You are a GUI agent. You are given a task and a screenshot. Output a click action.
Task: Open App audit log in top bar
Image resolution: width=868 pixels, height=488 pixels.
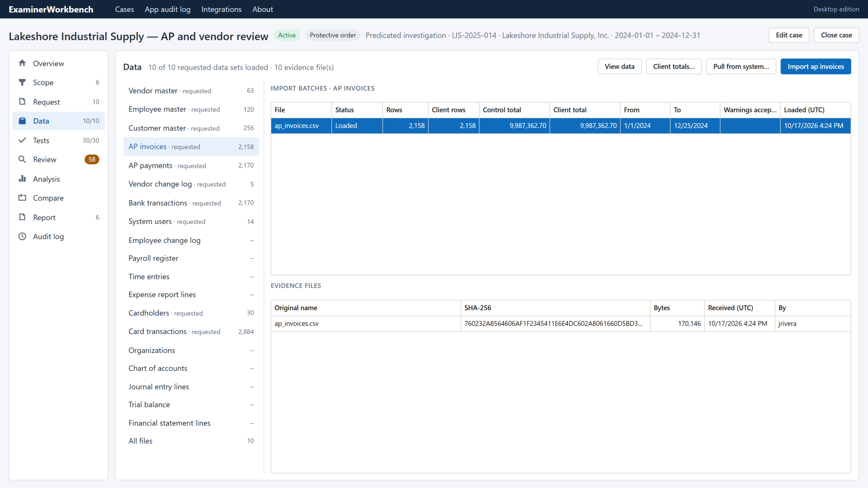[x=167, y=9]
